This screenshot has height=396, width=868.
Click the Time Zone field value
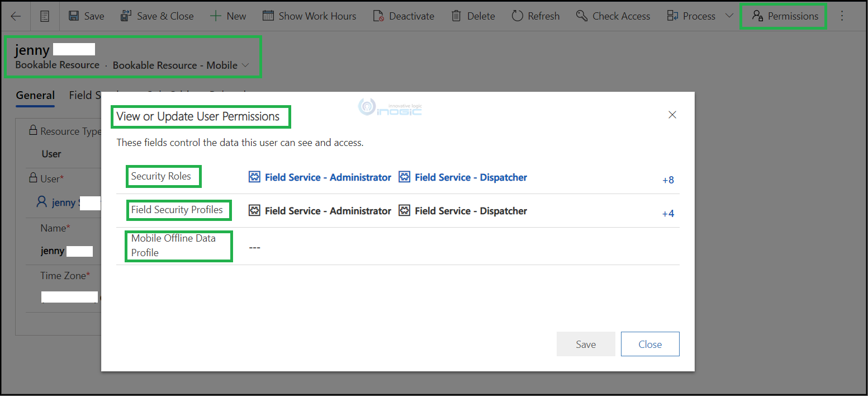pos(70,297)
